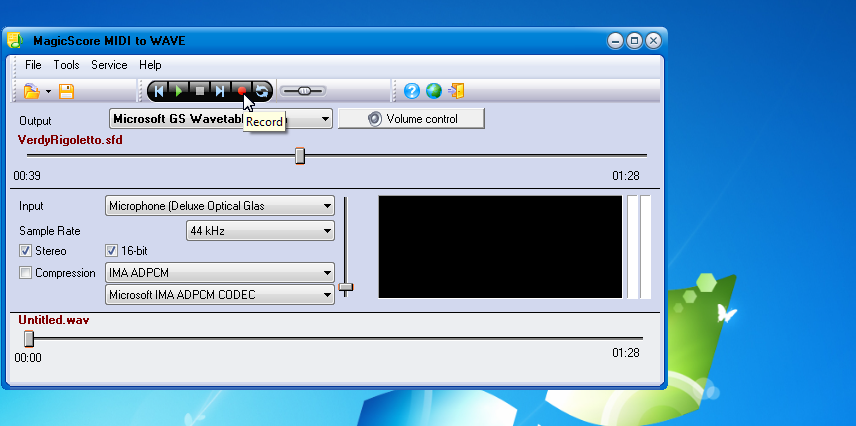
Task: Open the File menu
Action: [33, 65]
